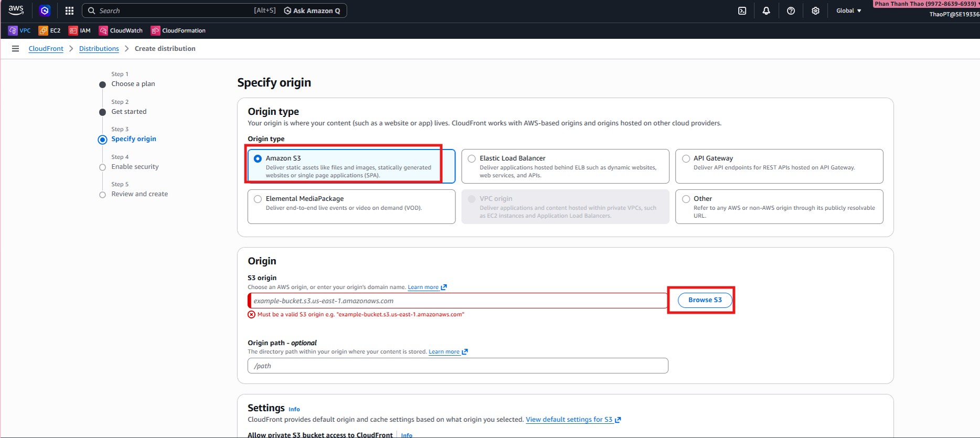The height and width of the screenshot is (438, 980).
Task: Open the notifications bell
Action: (766, 10)
